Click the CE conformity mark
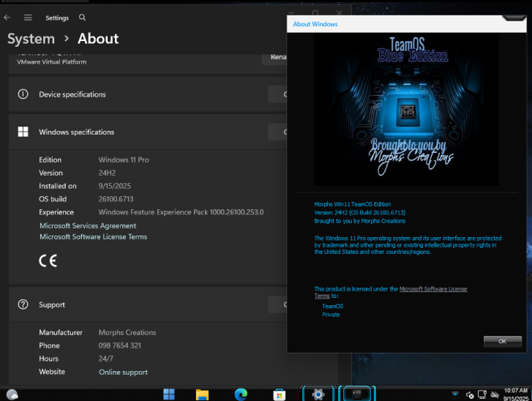 [48, 261]
